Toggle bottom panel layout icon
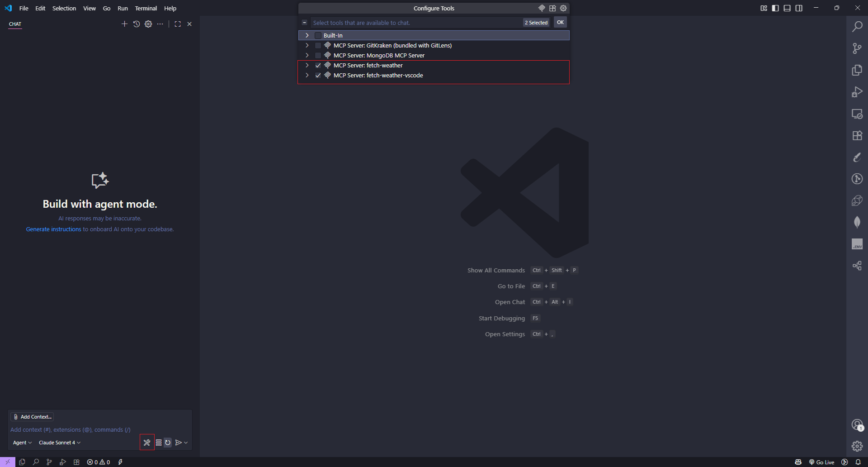This screenshot has width=868, height=467. point(787,8)
